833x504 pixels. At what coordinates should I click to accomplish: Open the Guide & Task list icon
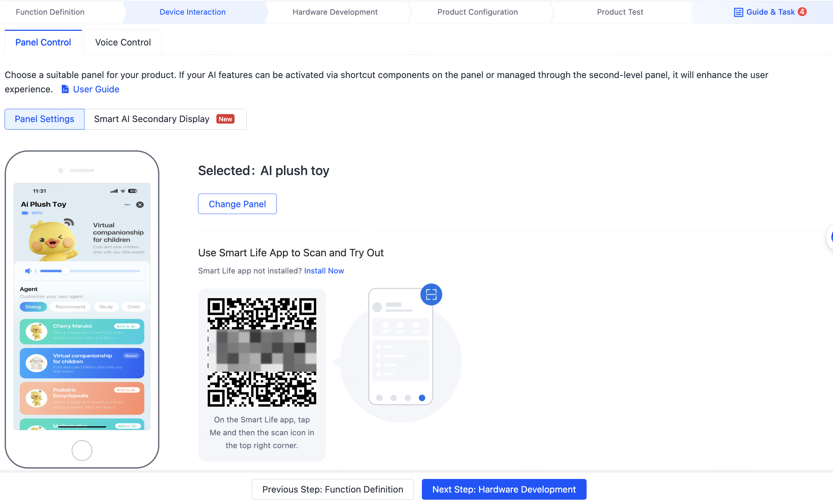point(738,12)
